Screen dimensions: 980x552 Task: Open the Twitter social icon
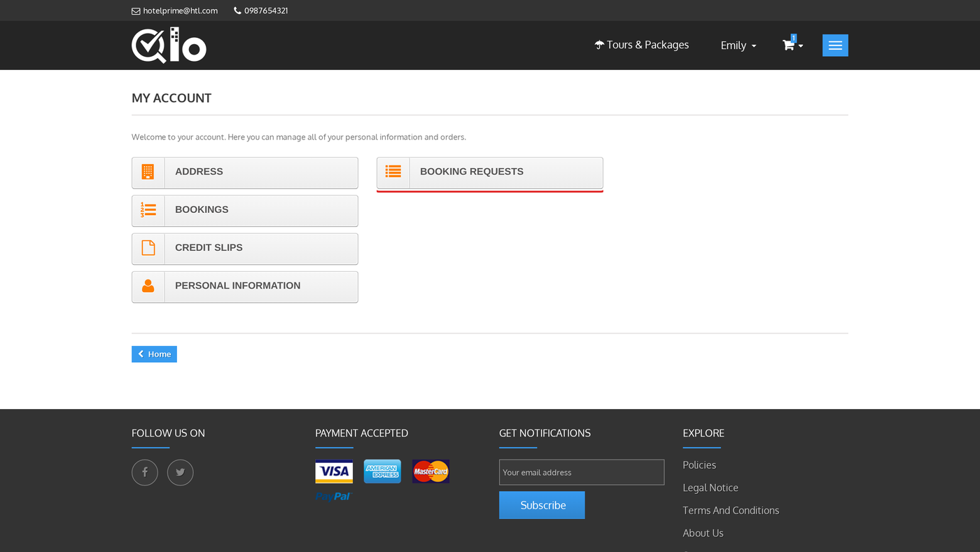point(180,472)
